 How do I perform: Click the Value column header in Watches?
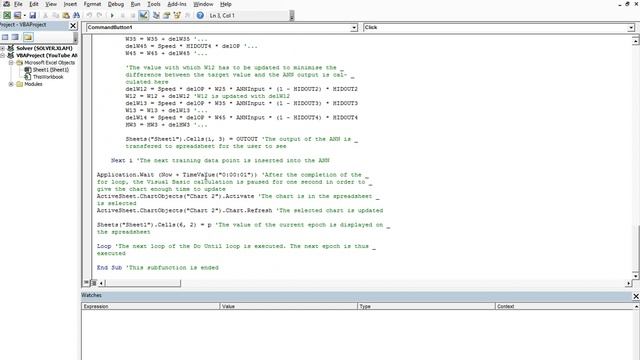[288, 306]
